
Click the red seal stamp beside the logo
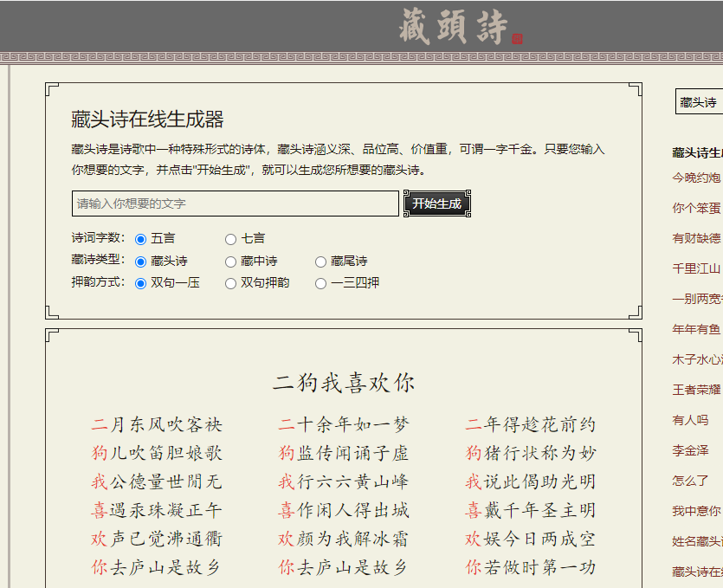pyautogui.click(x=518, y=39)
